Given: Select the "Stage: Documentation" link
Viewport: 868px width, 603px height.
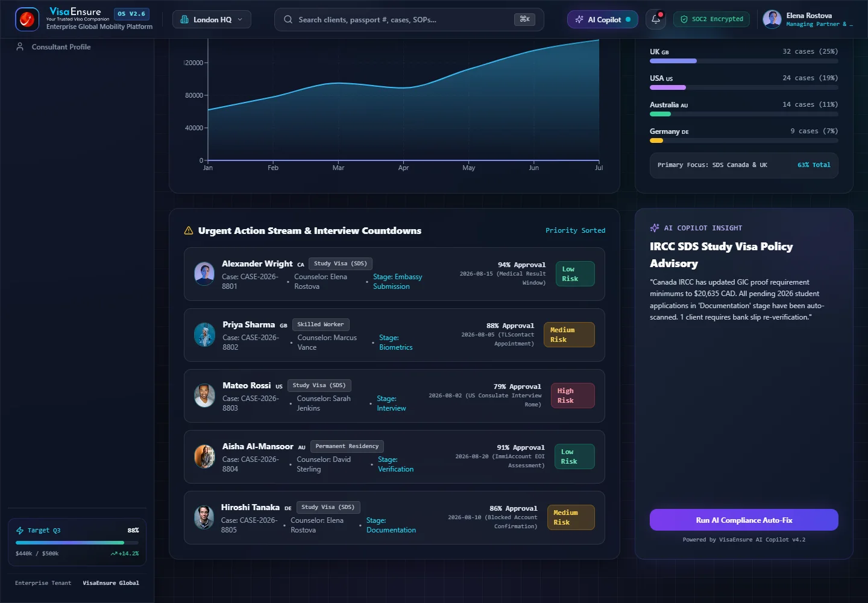Looking at the screenshot, I should tap(391, 525).
